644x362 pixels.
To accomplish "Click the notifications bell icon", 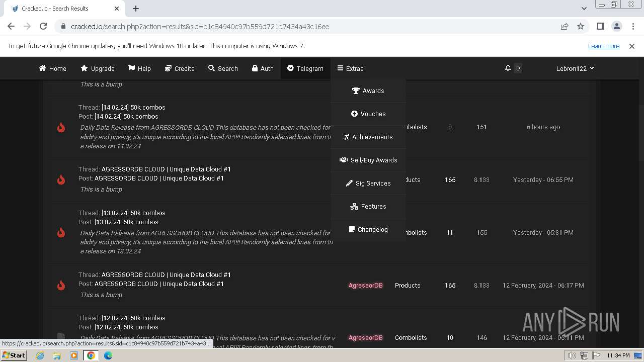I will click(x=508, y=68).
